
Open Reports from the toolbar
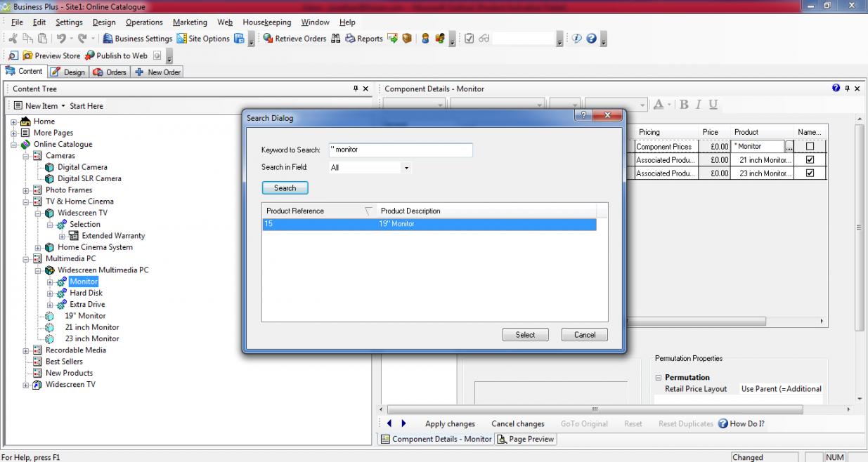click(350, 39)
